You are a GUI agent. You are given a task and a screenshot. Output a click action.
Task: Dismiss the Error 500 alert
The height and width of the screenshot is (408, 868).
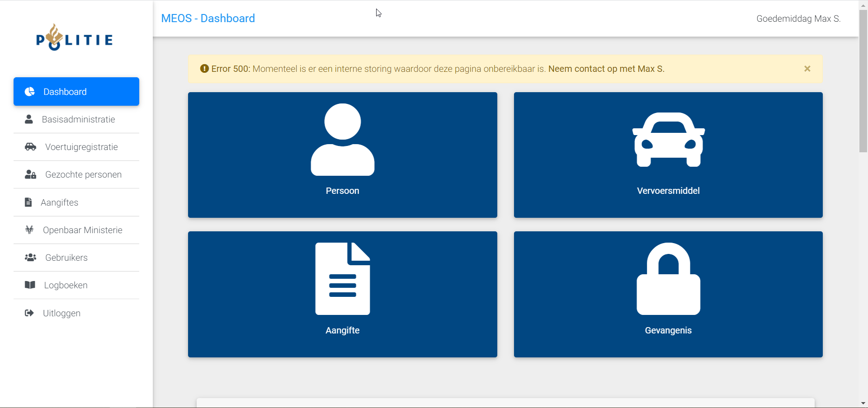(x=807, y=69)
